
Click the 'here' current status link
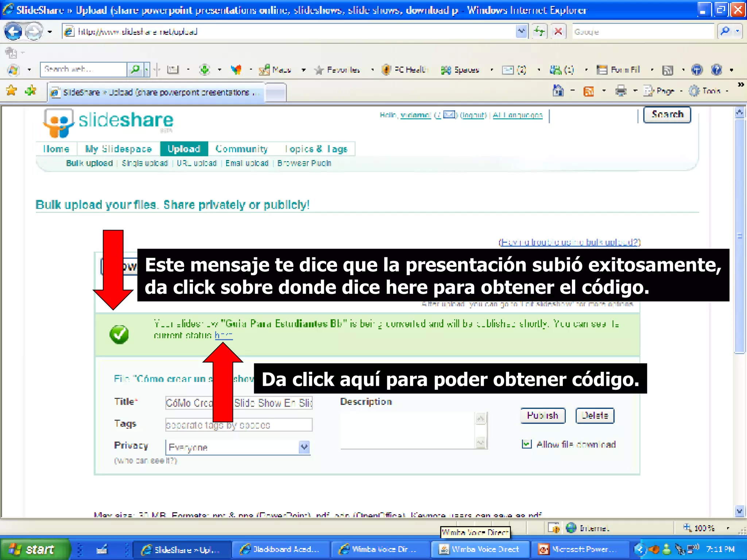[x=223, y=335]
